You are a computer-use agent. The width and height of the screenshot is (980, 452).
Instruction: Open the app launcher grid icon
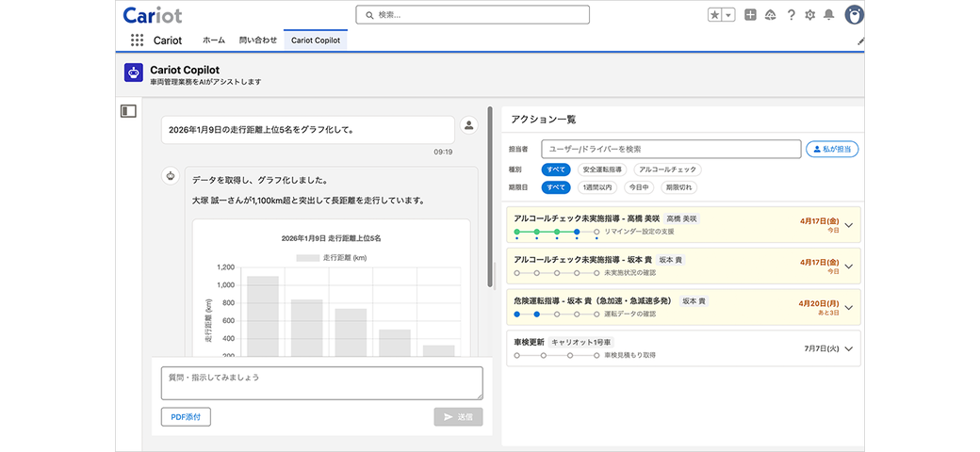click(x=137, y=40)
